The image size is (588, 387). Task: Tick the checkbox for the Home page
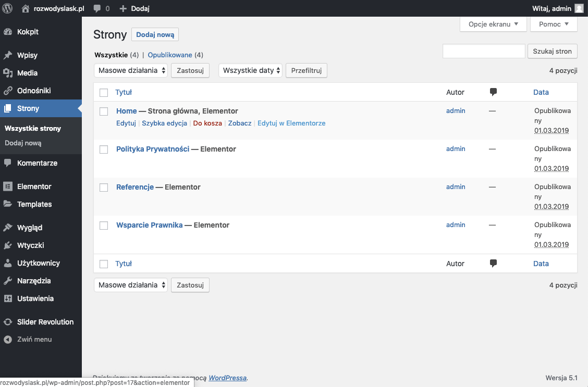104,111
